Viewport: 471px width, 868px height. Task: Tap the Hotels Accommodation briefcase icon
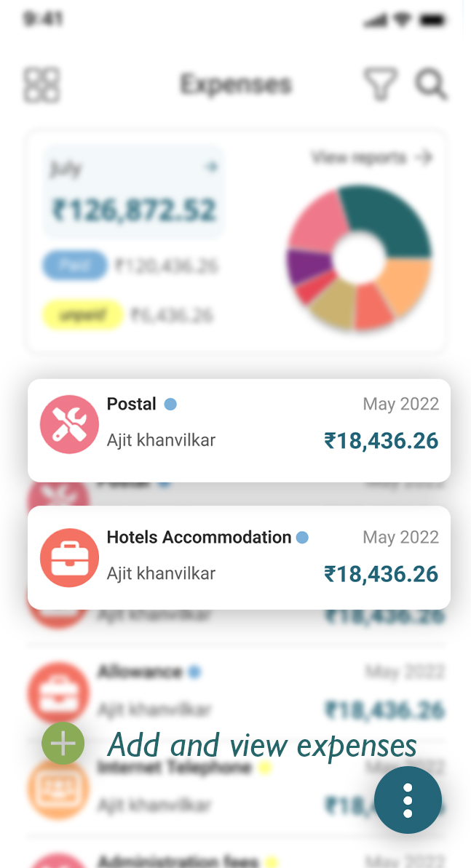(x=69, y=557)
